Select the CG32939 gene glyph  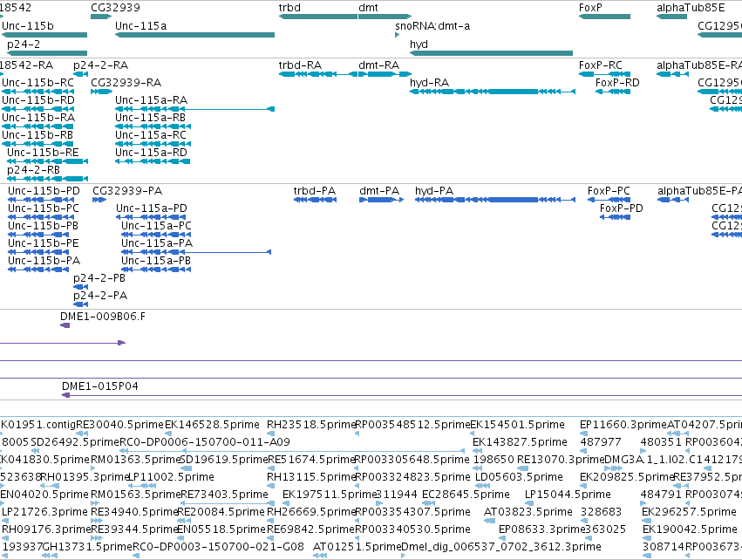[101, 17]
